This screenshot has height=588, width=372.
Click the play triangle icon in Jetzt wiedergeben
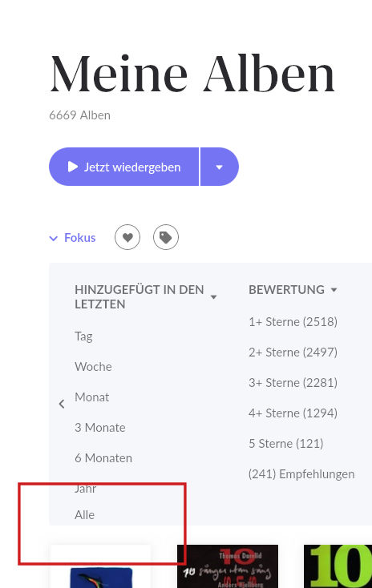point(72,167)
